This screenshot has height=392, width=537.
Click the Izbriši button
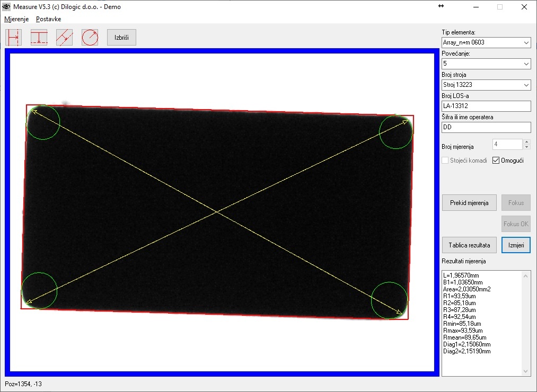click(121, 37)
